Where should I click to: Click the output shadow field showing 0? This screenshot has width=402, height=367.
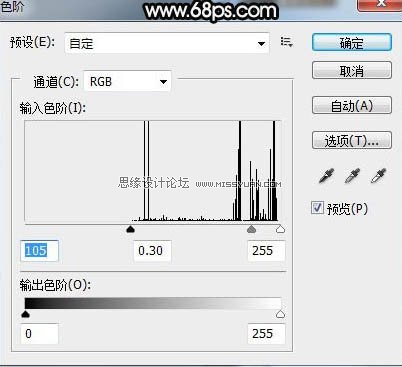tap(39, 334)
